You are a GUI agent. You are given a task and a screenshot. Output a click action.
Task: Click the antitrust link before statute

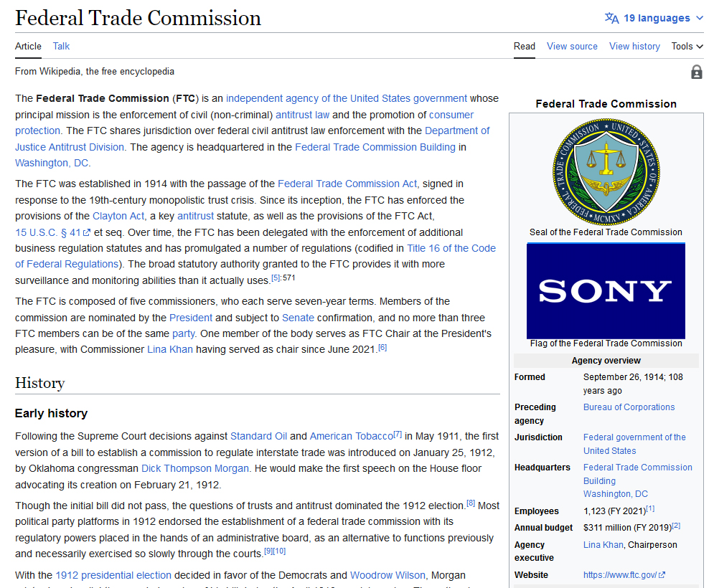pos(195,216)
